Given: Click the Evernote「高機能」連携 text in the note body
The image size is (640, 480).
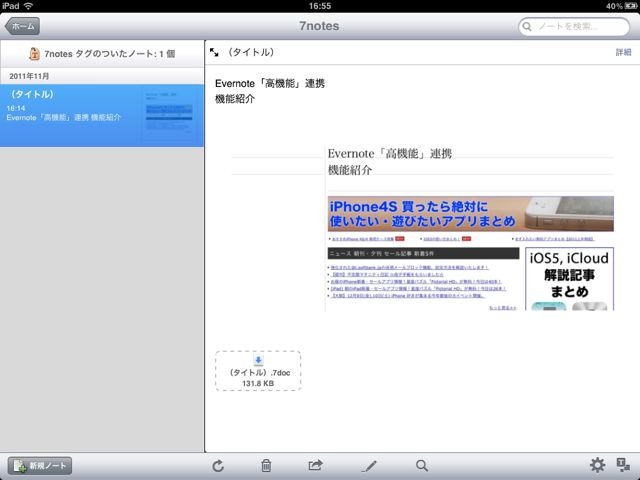Looking at the screenshot, I should (x=270, y=84).
